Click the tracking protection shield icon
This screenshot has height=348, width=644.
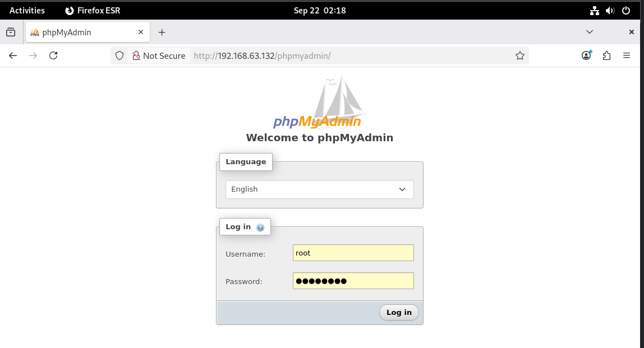pyautogui.click(x=119, y=55)
